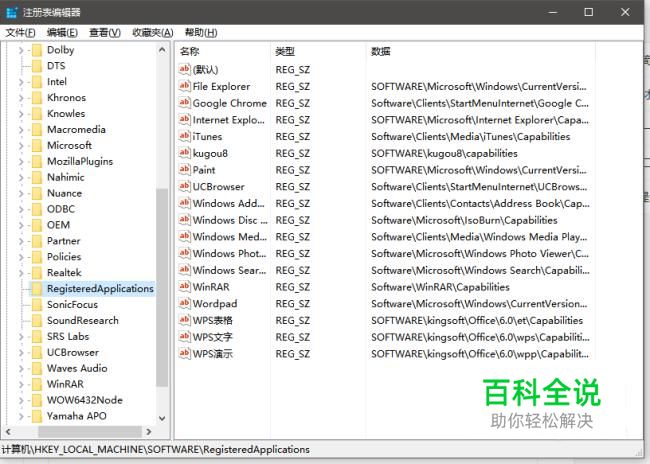This screenshot has width=650, height=464.
Task: Expand the Microsoft registry key
Action: [x=21, y=146]
